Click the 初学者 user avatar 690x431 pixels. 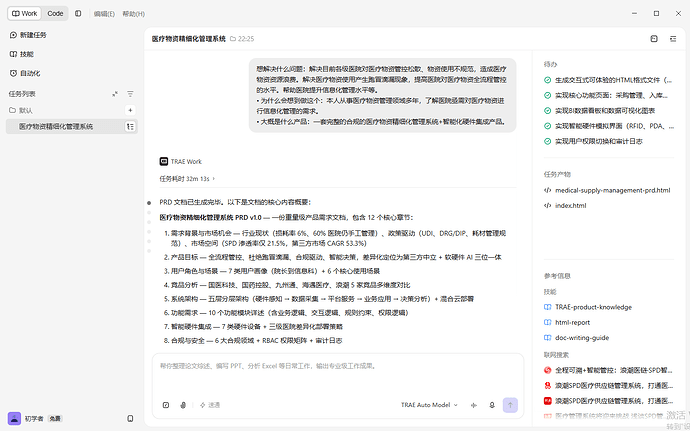pyautogui.click(x=14, y=418)
